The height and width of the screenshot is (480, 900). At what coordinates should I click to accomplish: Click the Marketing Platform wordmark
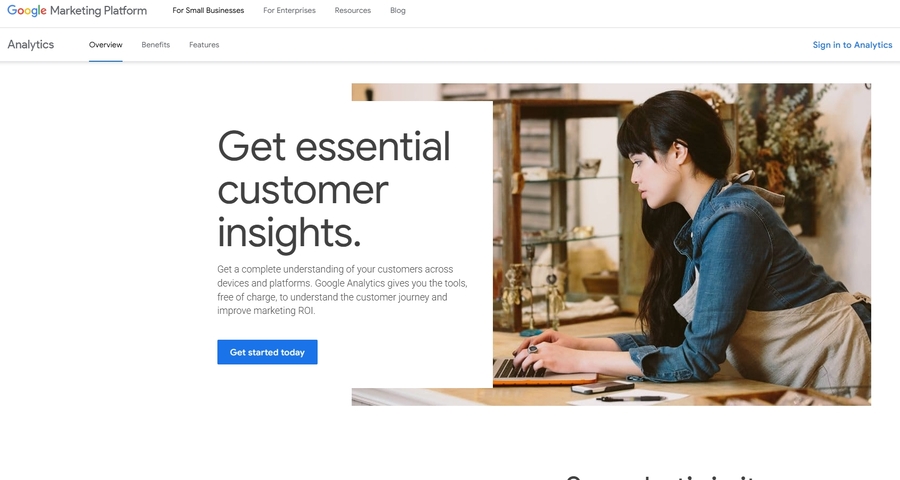(x=98, y=10)
